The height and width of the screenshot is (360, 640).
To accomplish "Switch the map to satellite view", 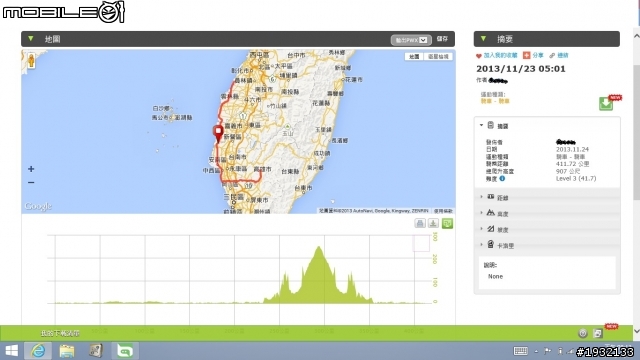I will (x=438, y=57).
